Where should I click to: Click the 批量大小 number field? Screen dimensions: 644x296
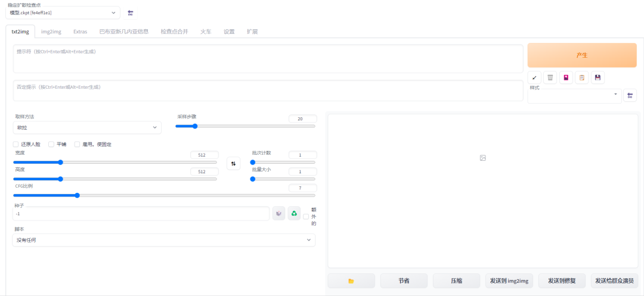303,172
